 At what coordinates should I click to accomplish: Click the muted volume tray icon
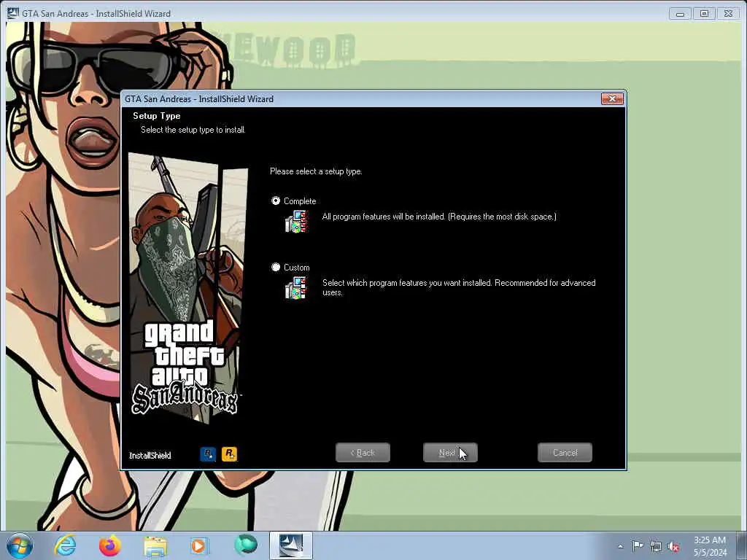tap(673, 546)
